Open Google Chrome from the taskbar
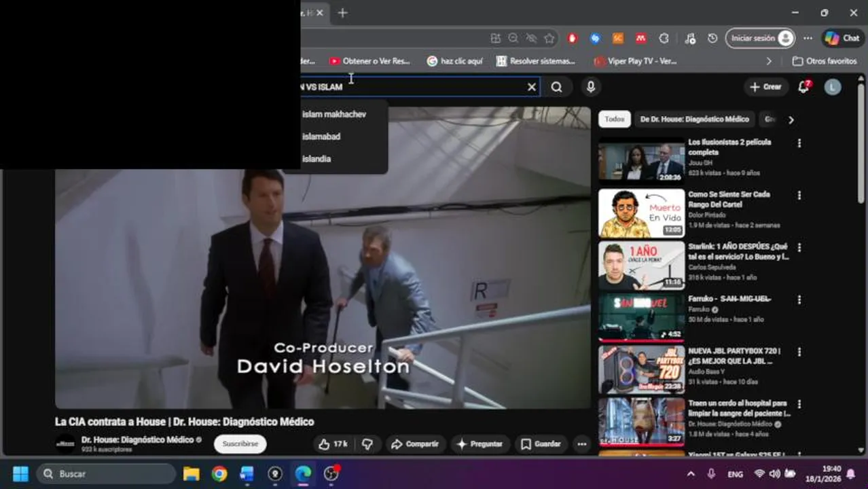 coord(219,473)
